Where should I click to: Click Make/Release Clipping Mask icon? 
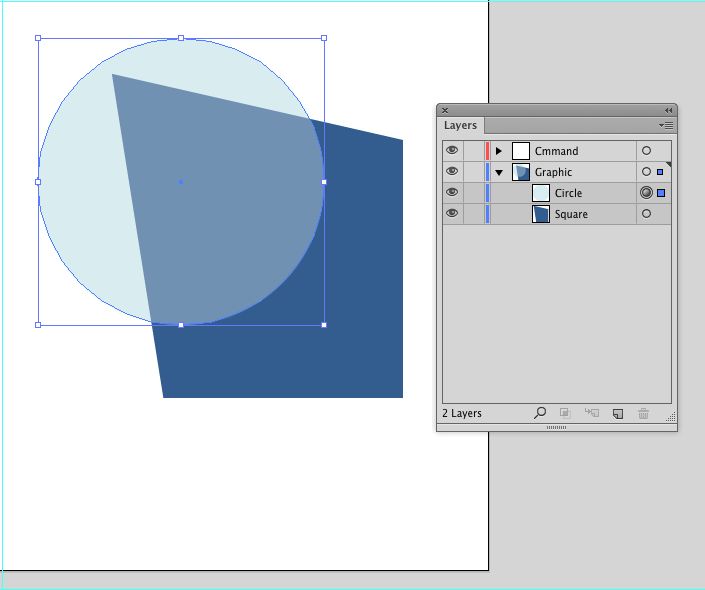click(565, 413)
